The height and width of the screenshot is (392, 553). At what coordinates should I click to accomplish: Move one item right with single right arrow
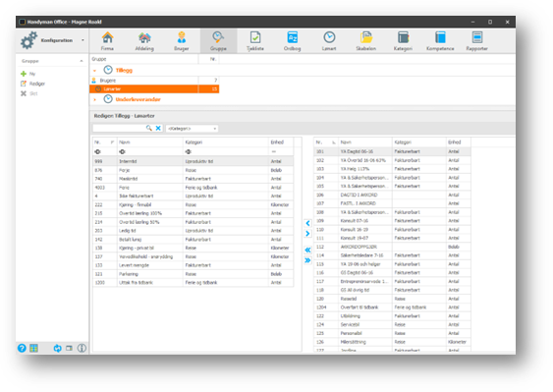[x=307, y=234]
